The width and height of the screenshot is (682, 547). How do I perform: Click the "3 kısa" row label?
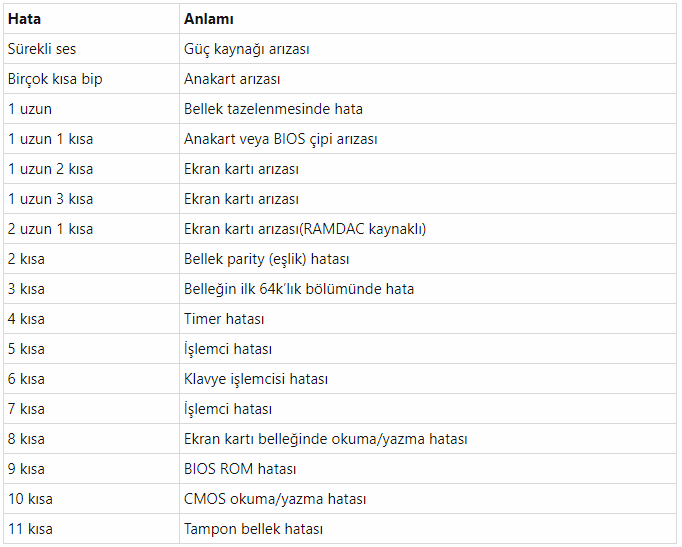[x=27, y=289]
